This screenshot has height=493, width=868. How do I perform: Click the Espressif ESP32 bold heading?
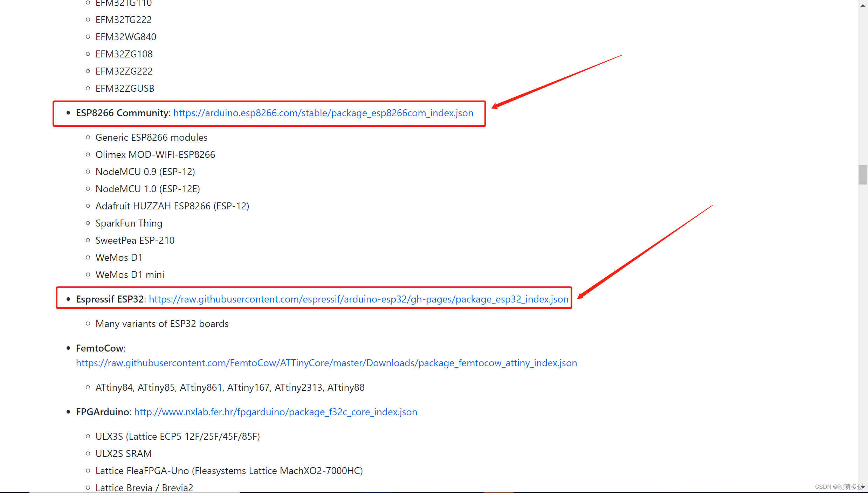click(x=110, y=299)
